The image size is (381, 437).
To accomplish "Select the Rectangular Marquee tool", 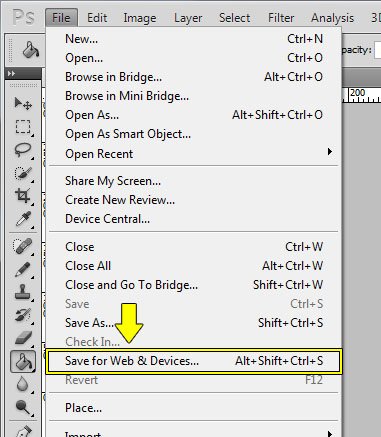I will pos(23,127).
